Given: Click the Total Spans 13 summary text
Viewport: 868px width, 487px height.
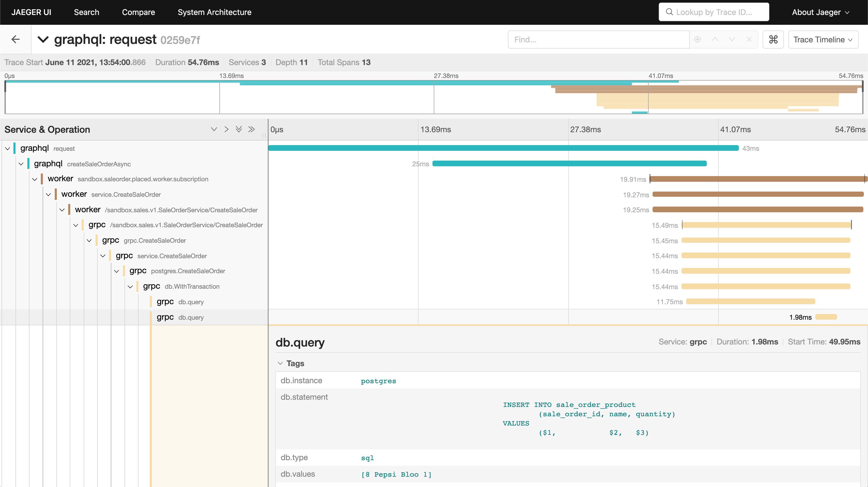Looking at the screenshot, I should 344,62.
